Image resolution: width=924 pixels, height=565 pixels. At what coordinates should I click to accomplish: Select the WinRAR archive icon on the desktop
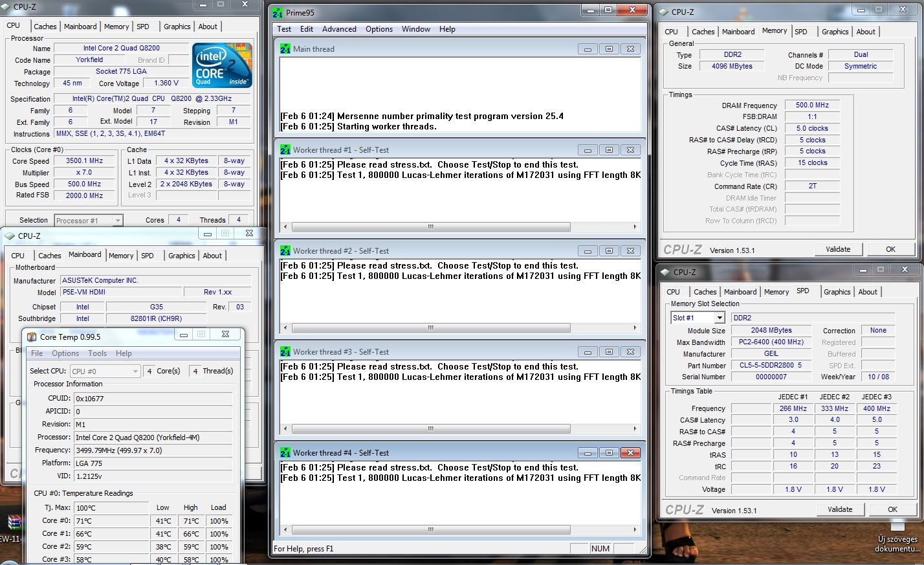tap(13, 523)
